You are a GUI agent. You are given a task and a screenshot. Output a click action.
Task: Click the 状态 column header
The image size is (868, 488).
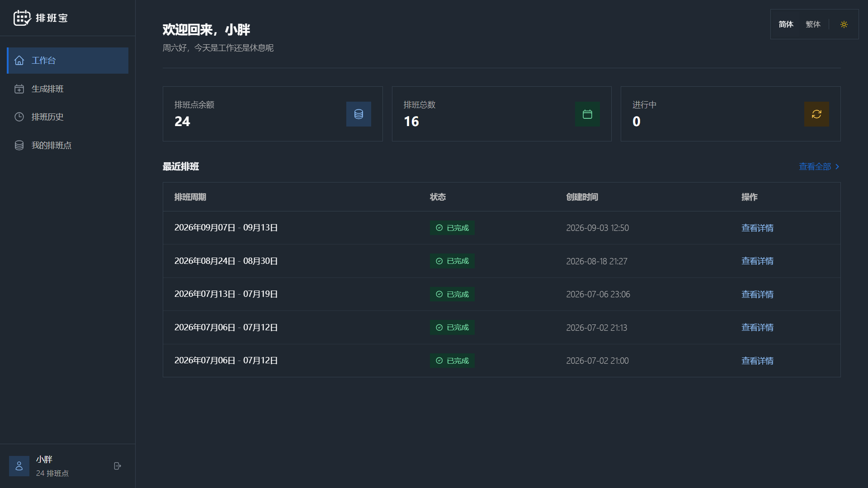pyautogui.click(x=438, y=197)
